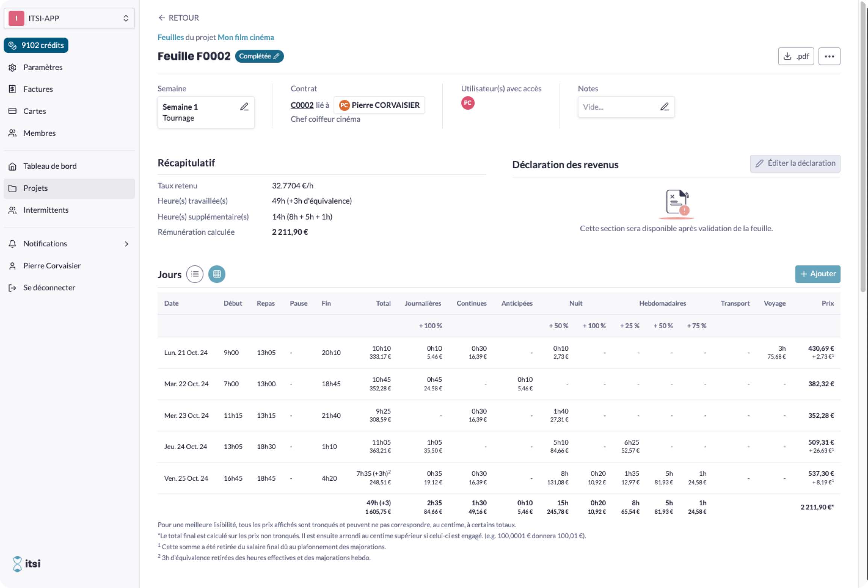Open Pierre CORVAISIER contract member chip
This screenshot has width=868, height=588.
[x=379, y=105]
